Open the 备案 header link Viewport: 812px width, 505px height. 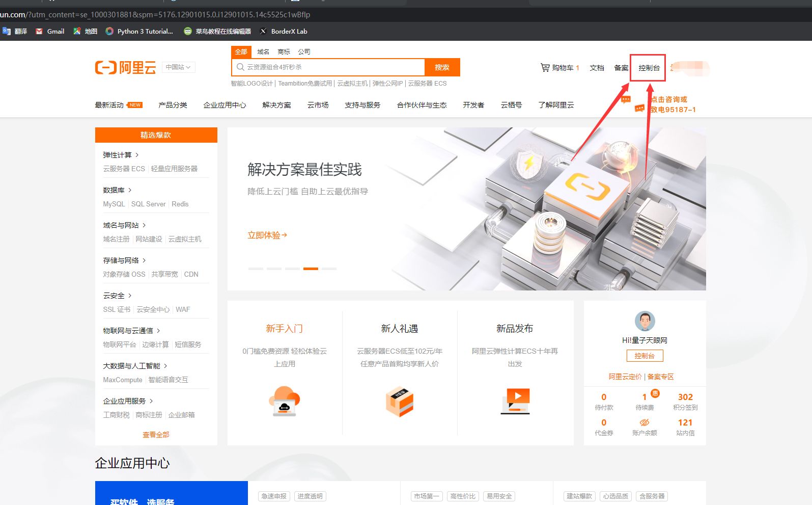[621, 68]
